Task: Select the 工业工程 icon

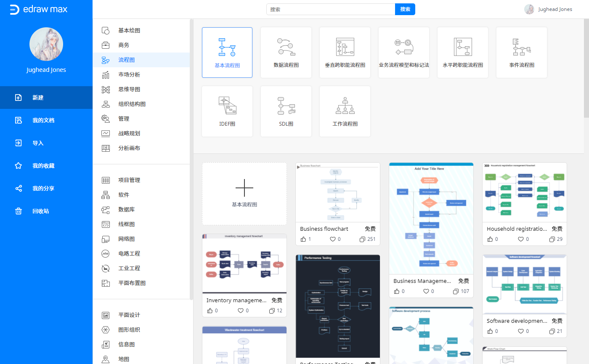Action: pyautogui.click(x=106, y=269)
